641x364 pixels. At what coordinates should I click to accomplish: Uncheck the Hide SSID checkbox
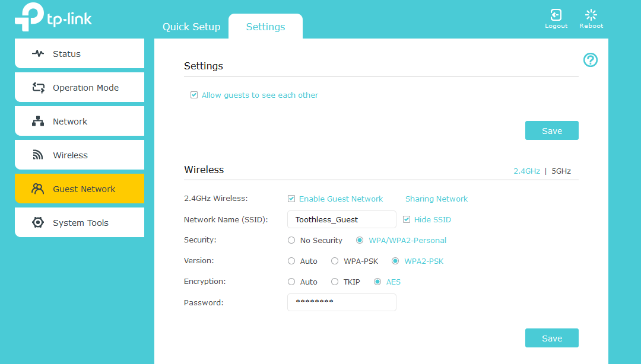coord(407,219)
